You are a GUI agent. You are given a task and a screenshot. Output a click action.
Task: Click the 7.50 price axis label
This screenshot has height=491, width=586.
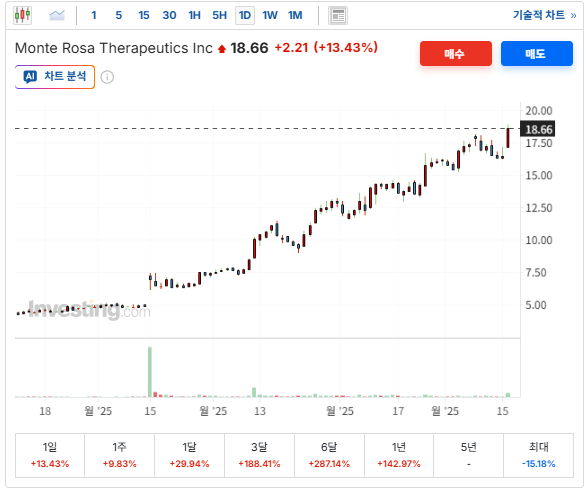[x=536, y=273]
